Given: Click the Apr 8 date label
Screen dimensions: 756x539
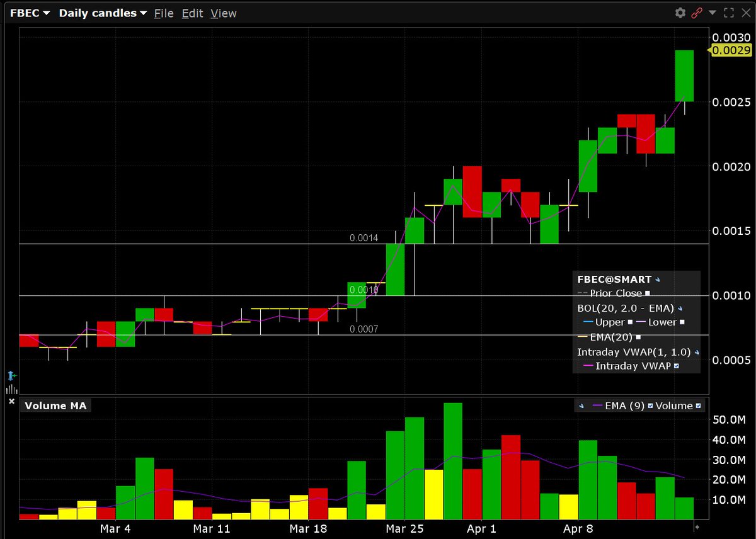Looking at the screenshot, I should (579, 528).
